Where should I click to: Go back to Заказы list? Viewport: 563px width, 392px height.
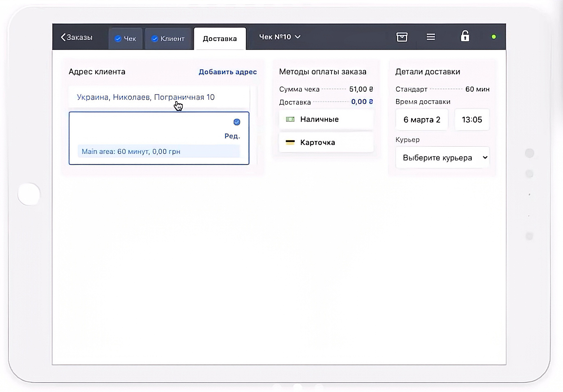(76, 37)
